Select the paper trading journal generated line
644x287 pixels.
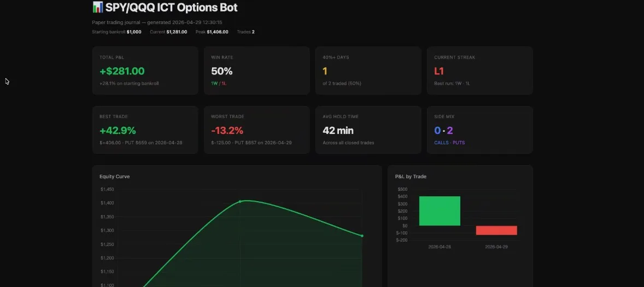point(157,22)
